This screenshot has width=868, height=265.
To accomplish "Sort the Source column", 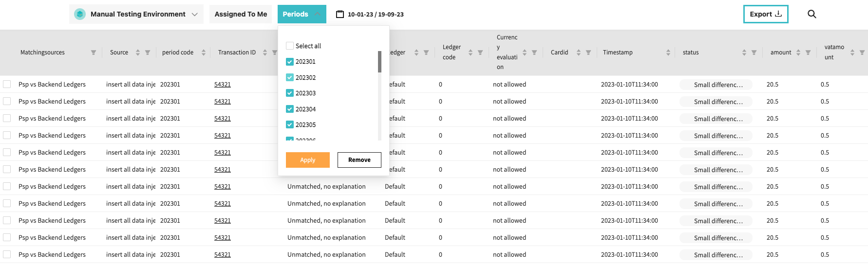I will coord(138,53).
